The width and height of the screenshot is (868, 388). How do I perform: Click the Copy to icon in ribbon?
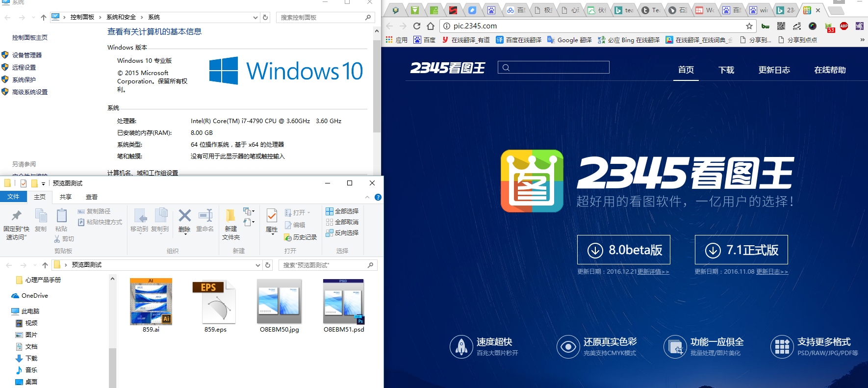[x=160, y=215]
